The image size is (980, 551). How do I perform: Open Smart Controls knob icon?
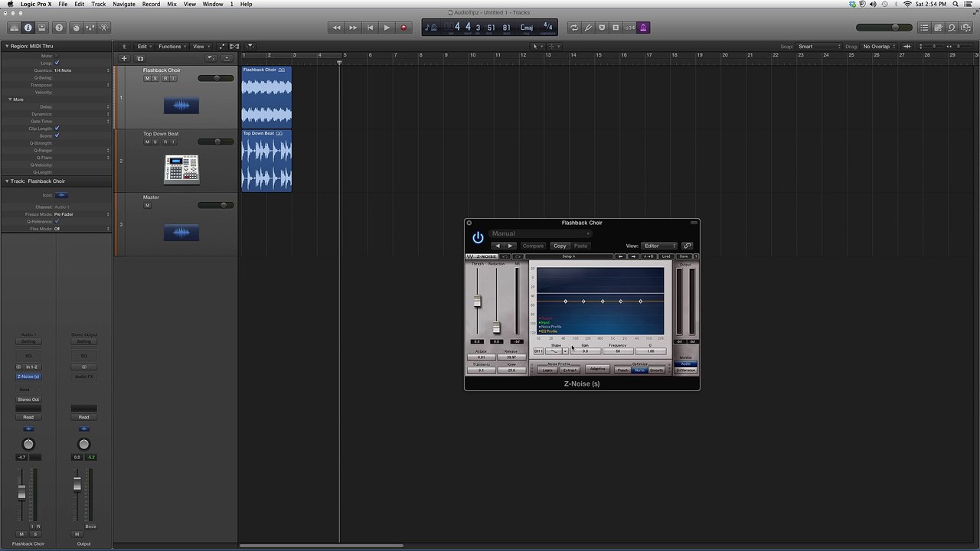click(x=76, y=28)
